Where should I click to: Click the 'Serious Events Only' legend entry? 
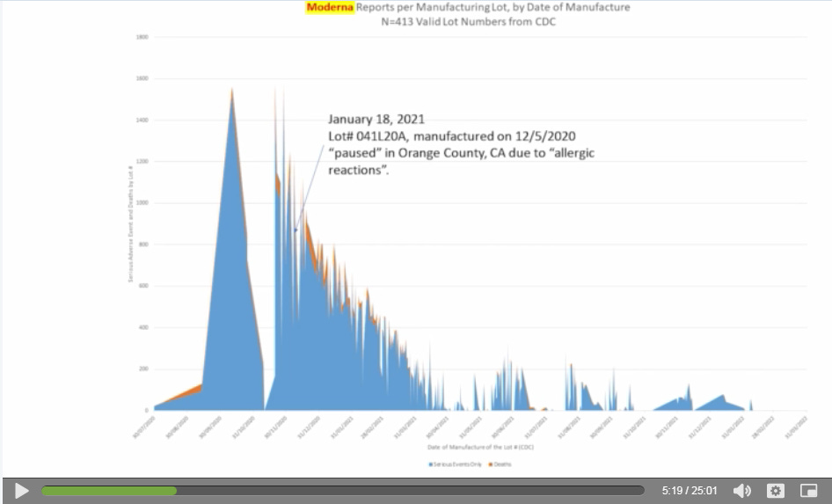tap(456, 464)
